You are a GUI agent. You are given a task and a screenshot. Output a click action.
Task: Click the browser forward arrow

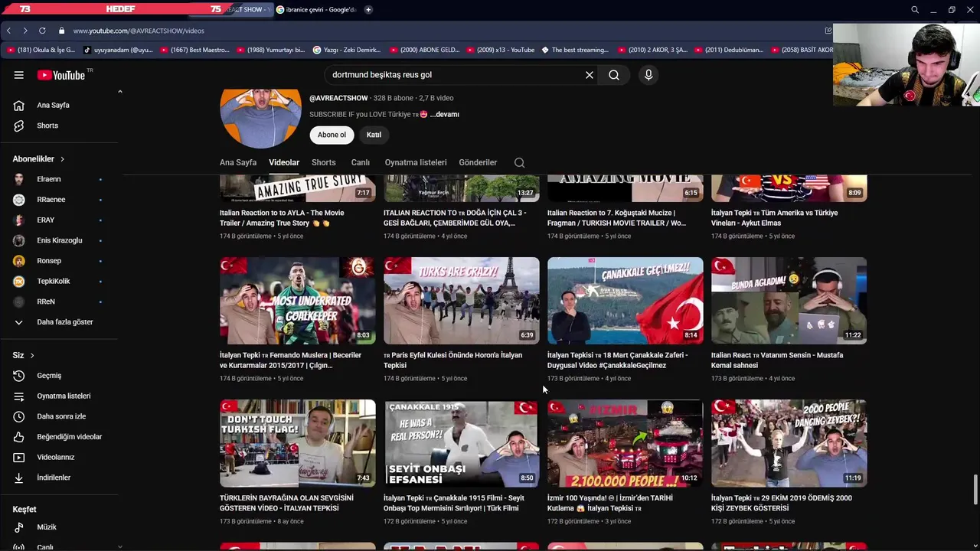25,31
